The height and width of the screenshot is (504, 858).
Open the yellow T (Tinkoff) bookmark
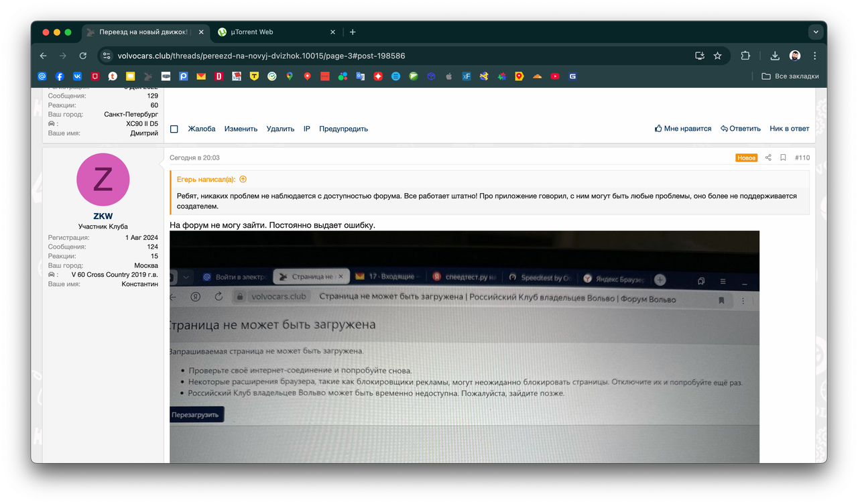point(254,76)
